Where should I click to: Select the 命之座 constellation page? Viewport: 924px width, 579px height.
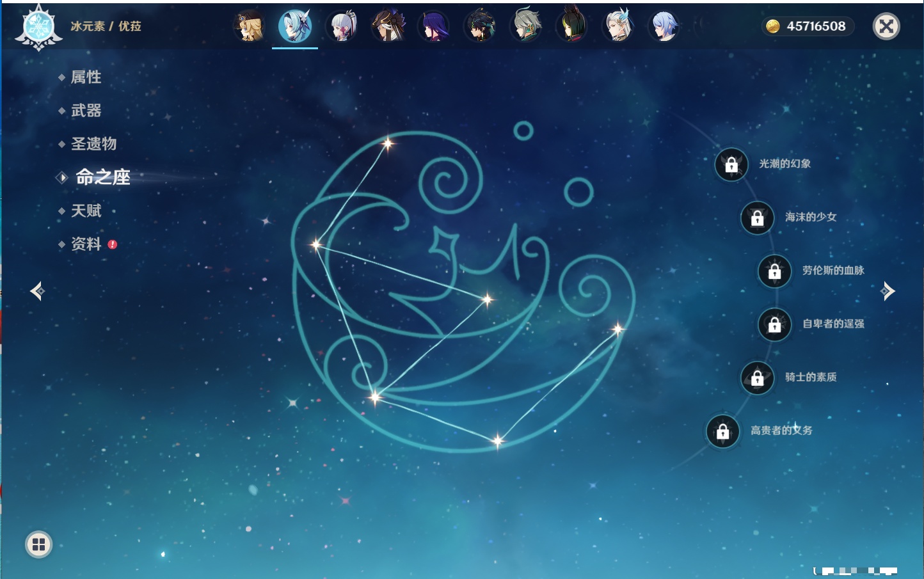(x=103, y=177)
